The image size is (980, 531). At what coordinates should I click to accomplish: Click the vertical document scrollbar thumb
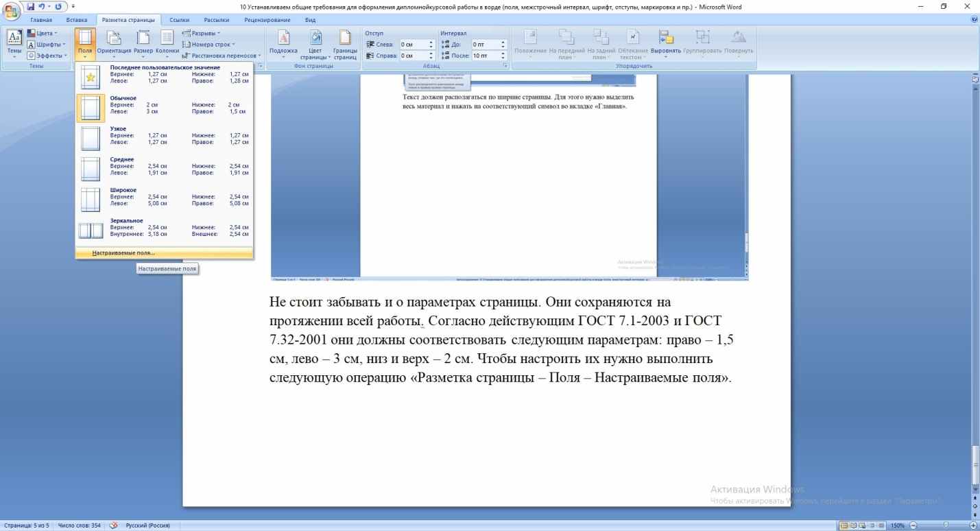975,465
